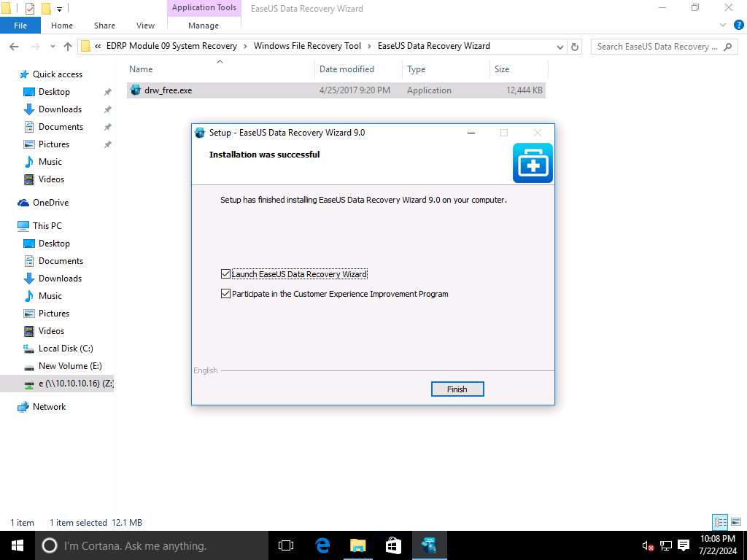Sort by Size column

point(519,69)
